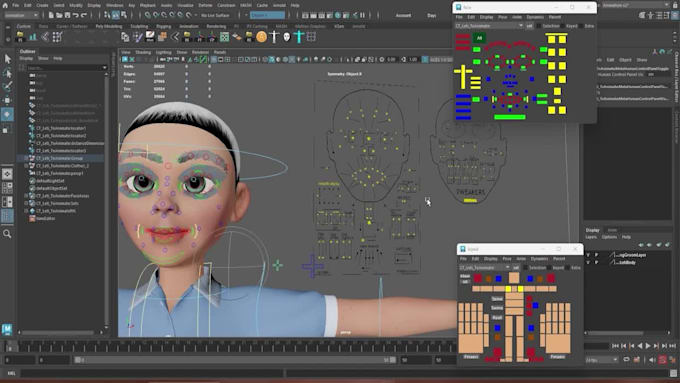Screen dimensions: 680x383
Task: Toggle Selection checkbox in biped picker window
Action: [525, 268]
